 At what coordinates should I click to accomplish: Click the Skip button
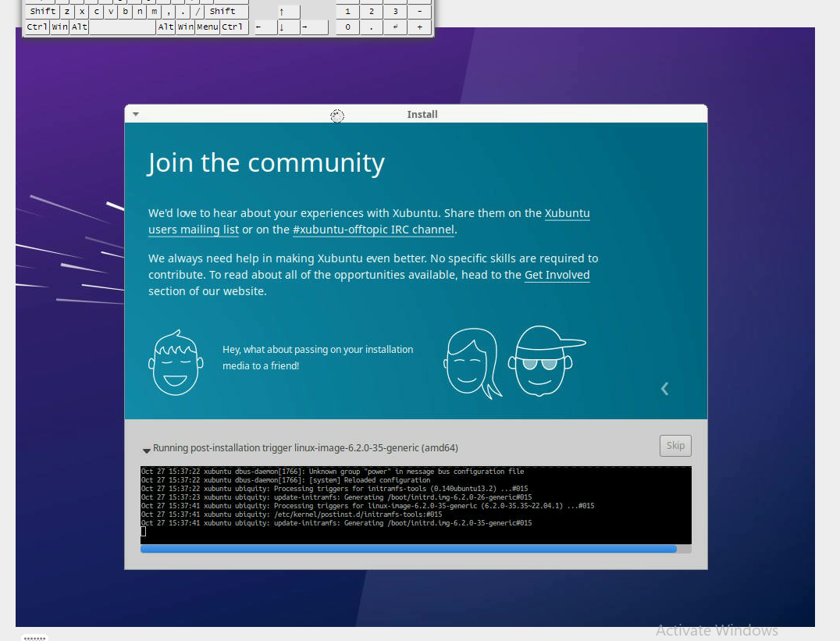tap(675, 446)
